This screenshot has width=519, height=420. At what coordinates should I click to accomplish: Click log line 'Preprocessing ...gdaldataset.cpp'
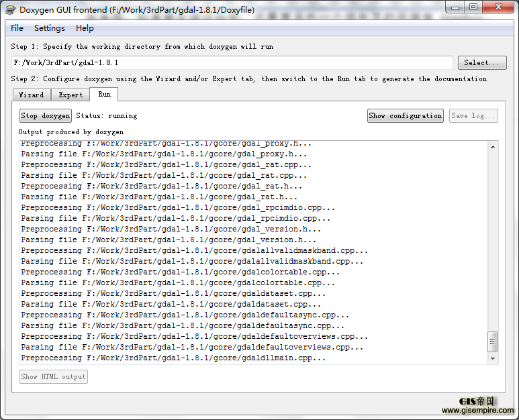point(173,294)
